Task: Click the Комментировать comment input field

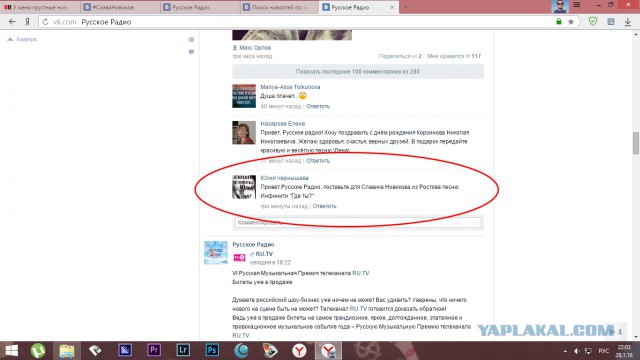Action: 358,223
